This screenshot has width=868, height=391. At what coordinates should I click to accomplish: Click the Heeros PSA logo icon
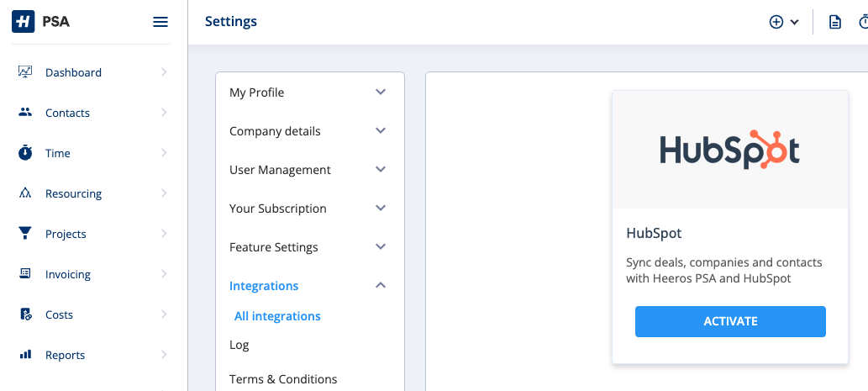[24, 22]
